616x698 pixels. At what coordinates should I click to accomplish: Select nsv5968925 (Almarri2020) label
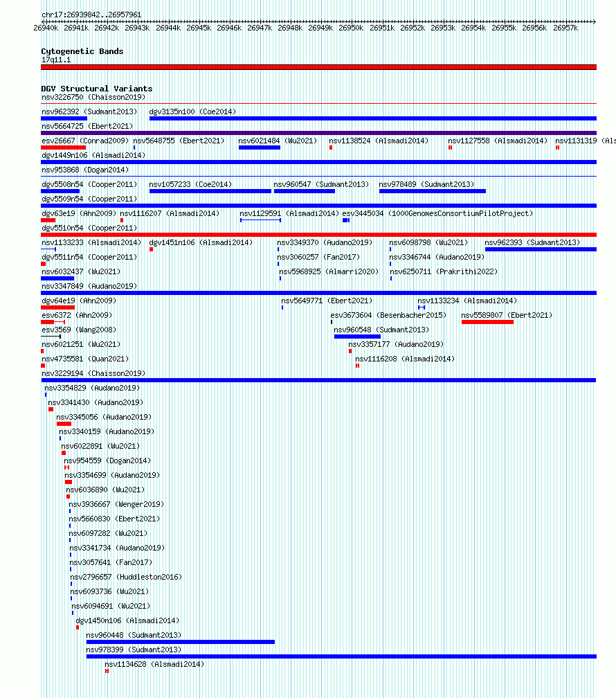pyautogui.click(x=329, y=271)
